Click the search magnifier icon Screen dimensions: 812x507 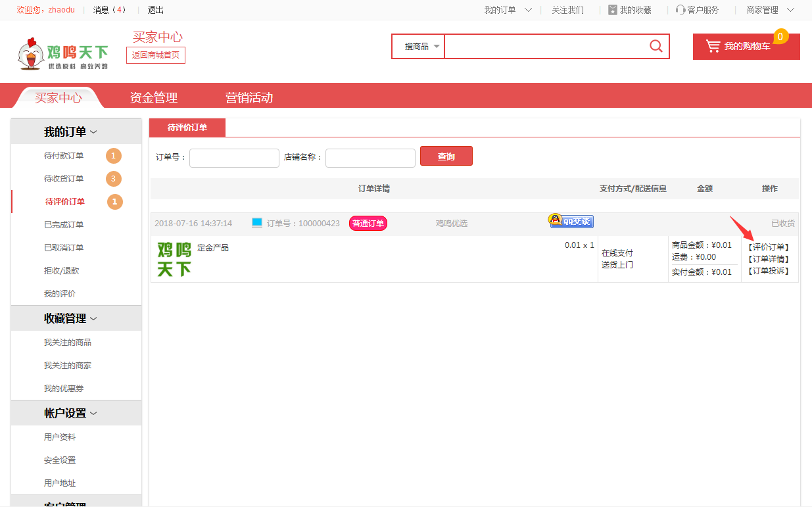(x=656, y=46)
